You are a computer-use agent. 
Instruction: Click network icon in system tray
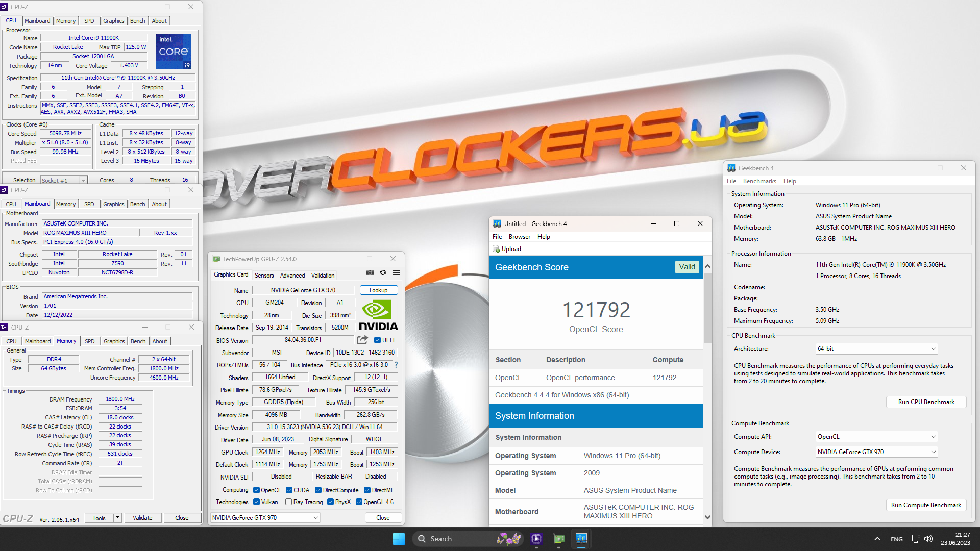[x=916, y=539]
